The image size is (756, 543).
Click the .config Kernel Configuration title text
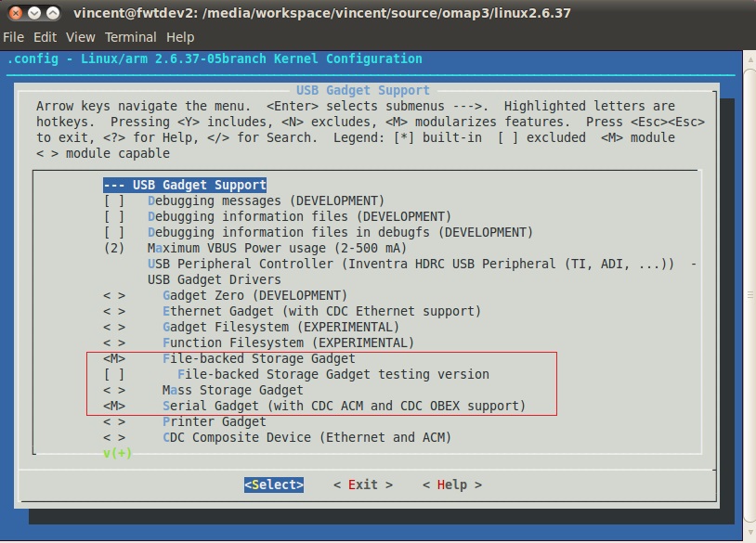tap(215, 58)
